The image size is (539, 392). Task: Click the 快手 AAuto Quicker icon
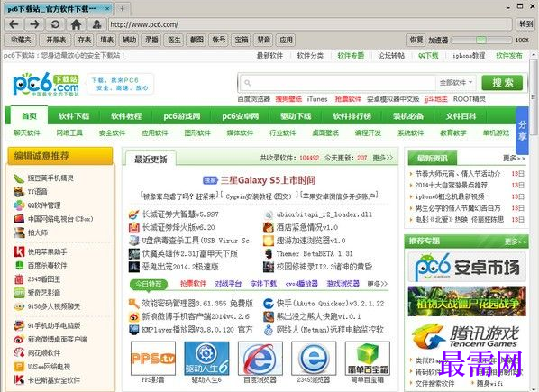coord(268,304)
